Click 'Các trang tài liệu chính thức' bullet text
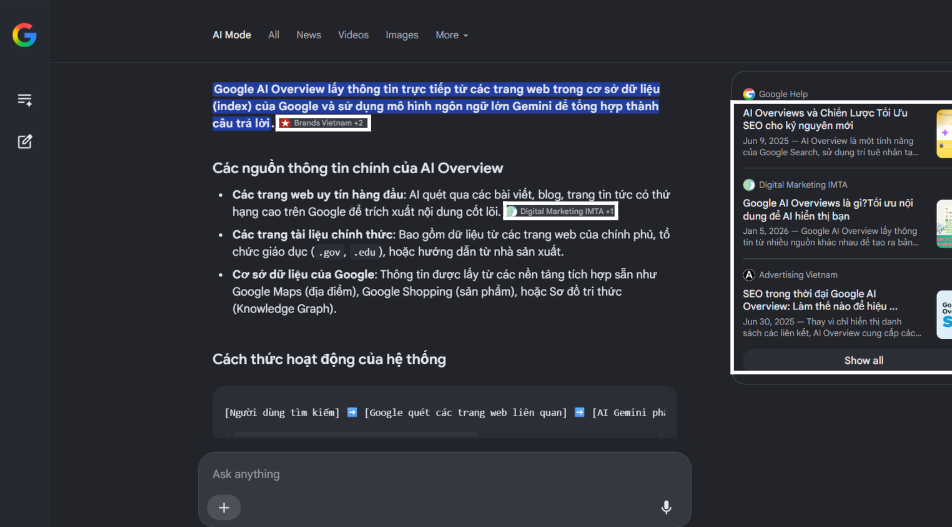This screenshot has width=952, height=527. [x=313, y=234]
